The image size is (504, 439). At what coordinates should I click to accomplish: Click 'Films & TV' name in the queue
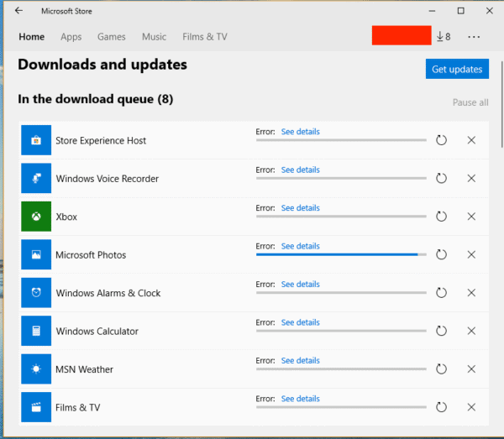[78, 408]
